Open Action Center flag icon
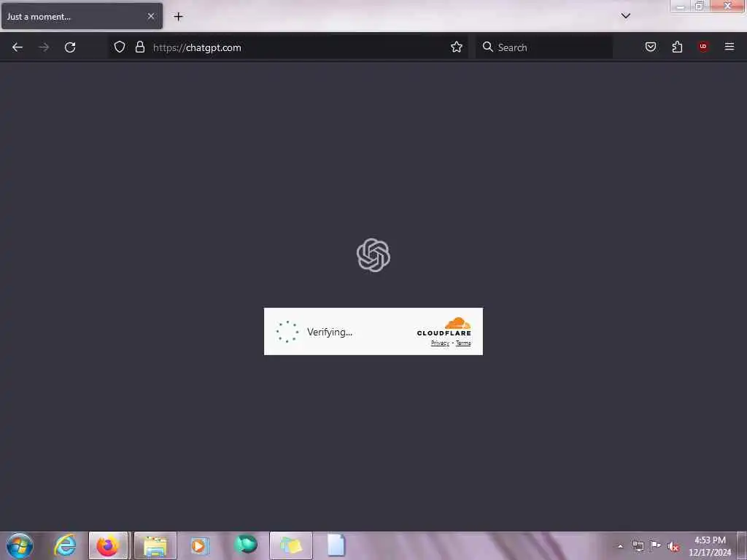 click(x=656, y=545)
